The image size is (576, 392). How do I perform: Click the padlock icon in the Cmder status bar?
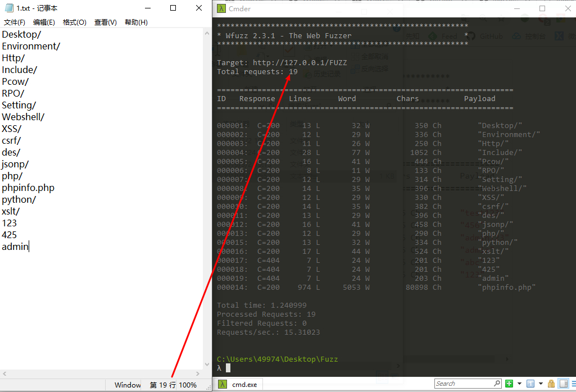click(x=551, y=384)
